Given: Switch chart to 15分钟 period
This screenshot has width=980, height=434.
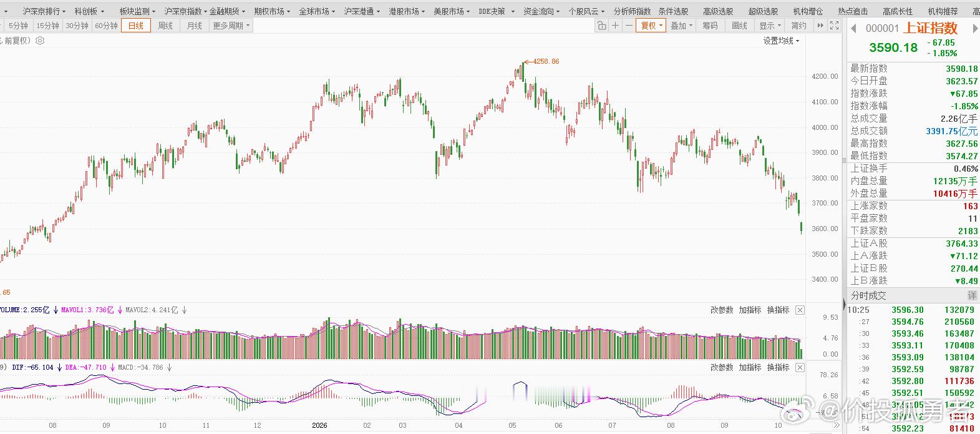Looking at the screenshot, I should (47, 26).
